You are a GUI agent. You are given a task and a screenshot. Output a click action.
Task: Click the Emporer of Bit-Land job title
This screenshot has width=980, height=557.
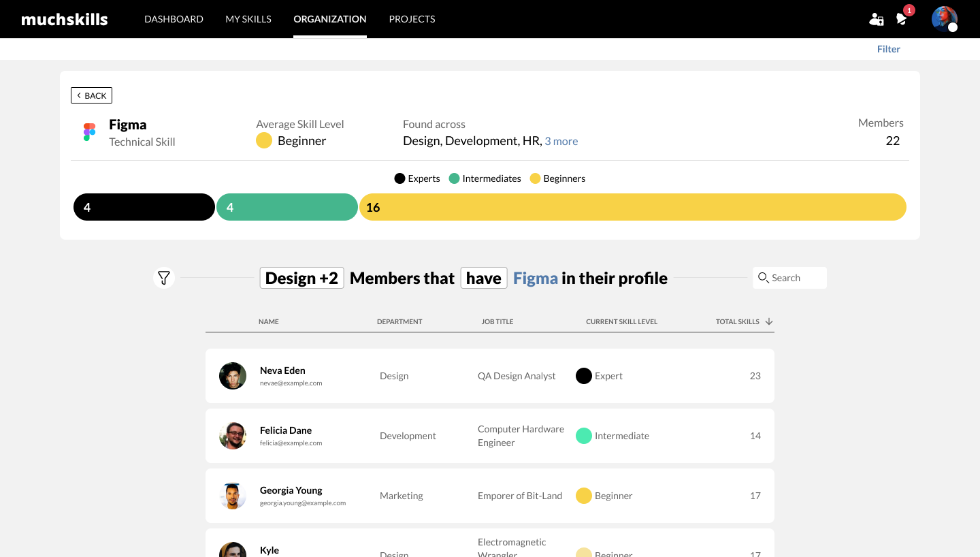[520, 496]
